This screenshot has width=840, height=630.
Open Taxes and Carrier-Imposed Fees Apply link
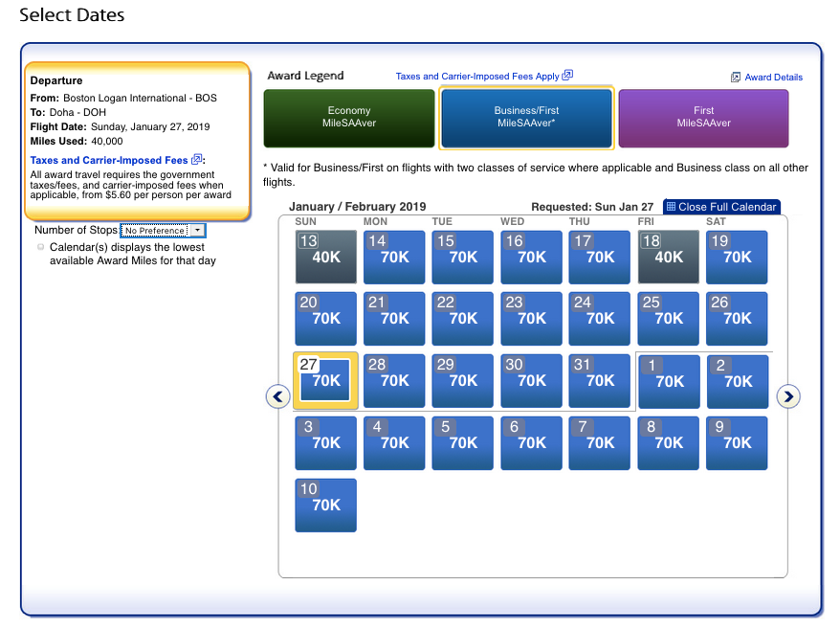tap(477, 77)
